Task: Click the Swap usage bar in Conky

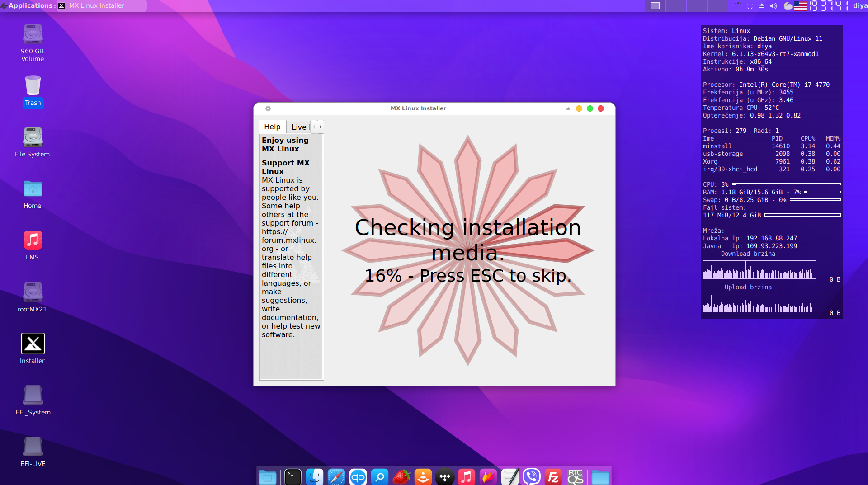Action: [x=815, y=200]
